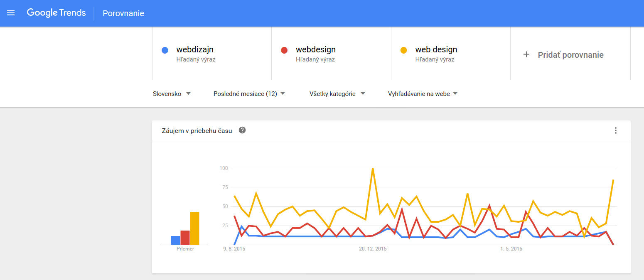644x280 pixels.
Task: Click the red average bar in Priemer chart
Action: coord(185,238)
